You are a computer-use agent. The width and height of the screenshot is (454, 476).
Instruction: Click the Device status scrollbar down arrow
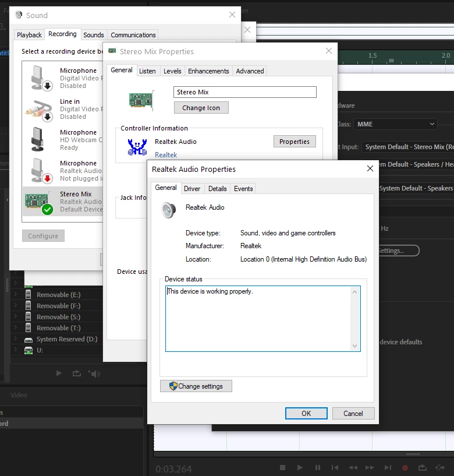[355, 346]
